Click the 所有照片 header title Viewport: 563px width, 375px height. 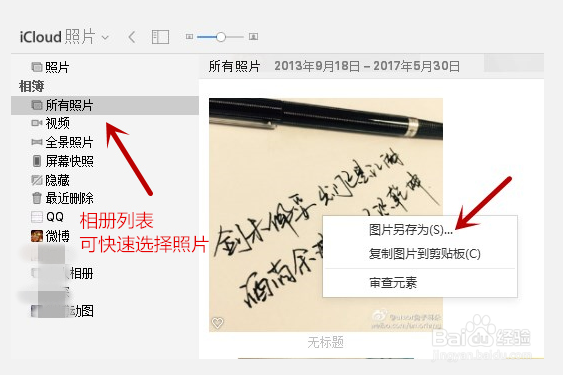pyautogui.click(x=234, y=66)
